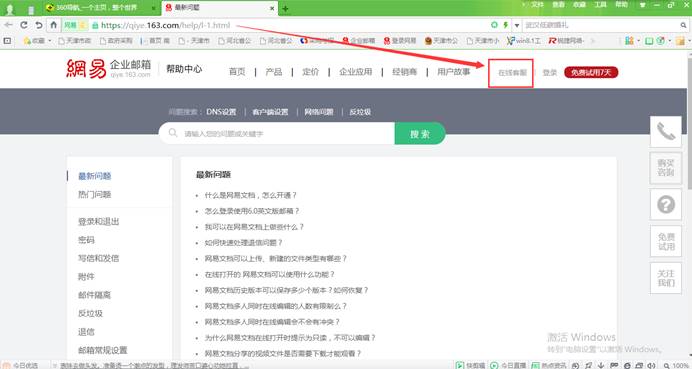This screenshot has height=369, width=692.
Task: Select 写信和发信 category
Action: (98, 258)
